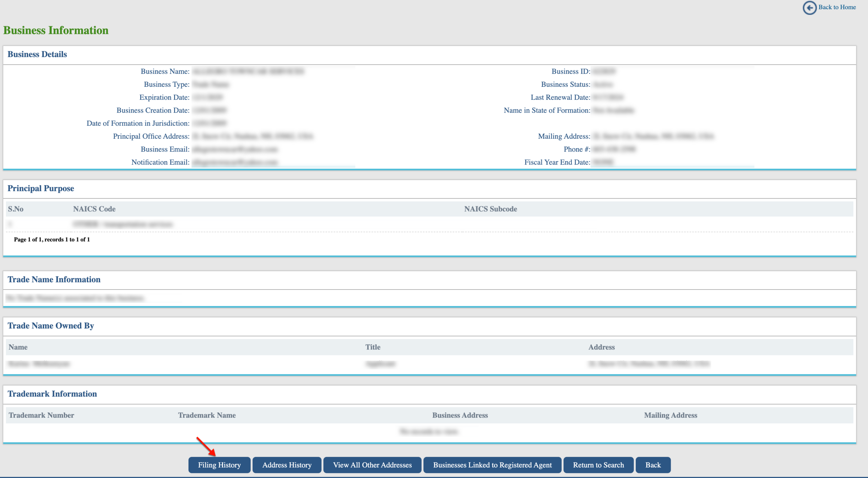Click "Page 1 of 1, records 1 to 1 of 1"
This screenshot has height=478, width=868.
[52, 239]
